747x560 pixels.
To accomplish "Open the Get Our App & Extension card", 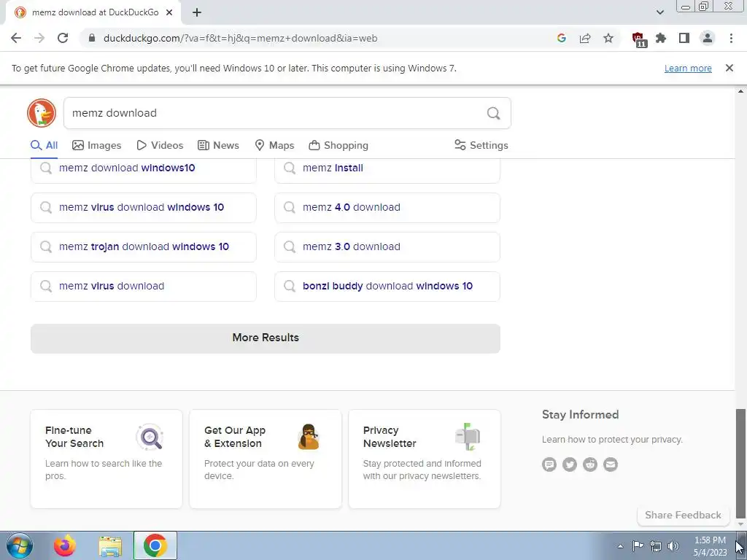I will [266, 459].
